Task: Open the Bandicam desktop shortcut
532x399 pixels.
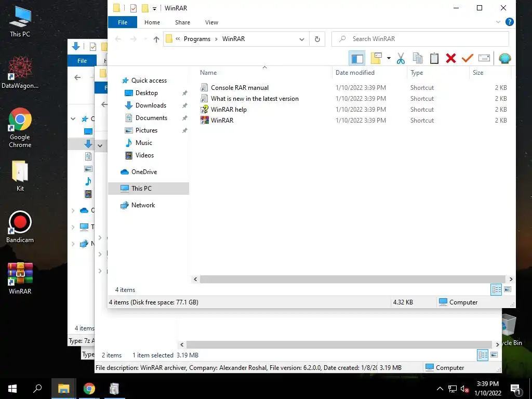Action: pyautogui.click(x=20, y=227)
